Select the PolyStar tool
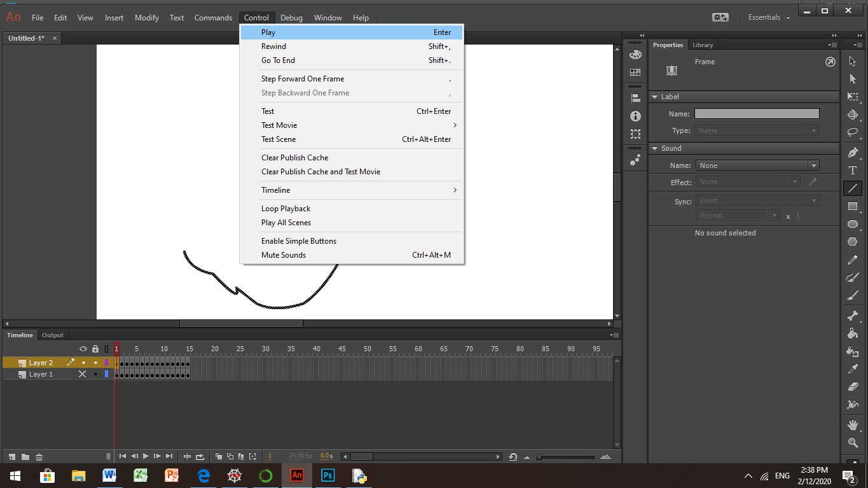 [853, 242]
